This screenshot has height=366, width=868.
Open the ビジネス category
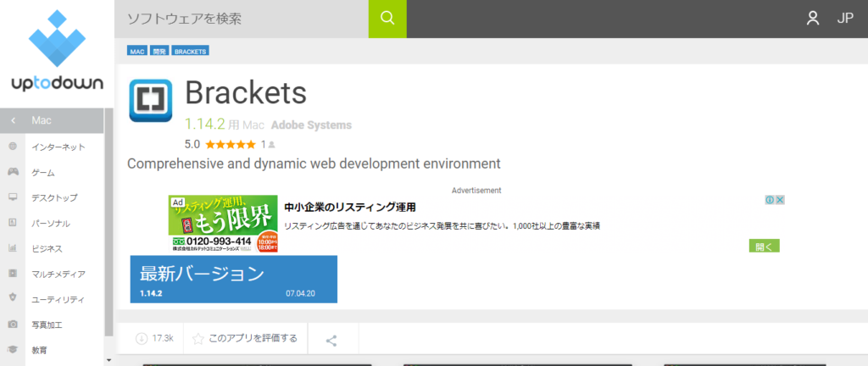pos(47,249)
